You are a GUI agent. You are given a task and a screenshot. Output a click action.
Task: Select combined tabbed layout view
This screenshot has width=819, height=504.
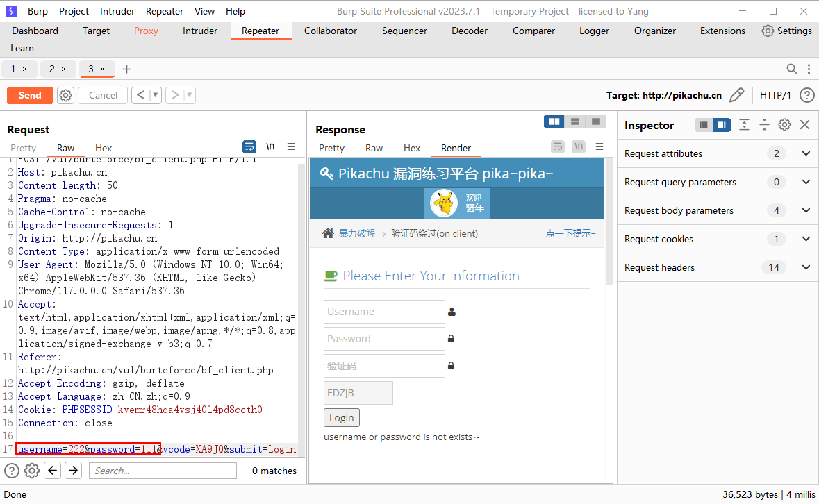coord(596,121)
